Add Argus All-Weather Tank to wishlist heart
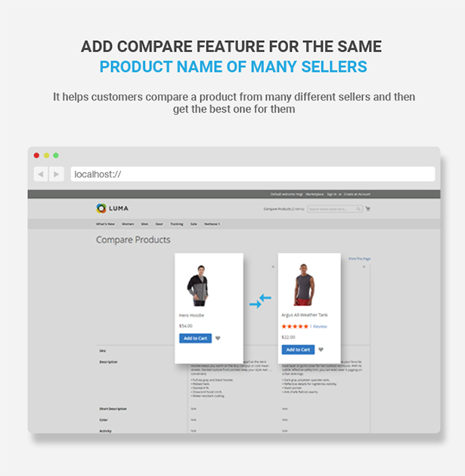465x476 pixels. [321, 350]
